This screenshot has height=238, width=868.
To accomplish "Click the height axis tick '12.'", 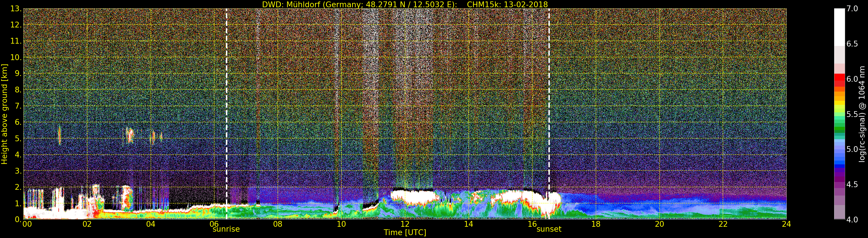I will [16, 25].
